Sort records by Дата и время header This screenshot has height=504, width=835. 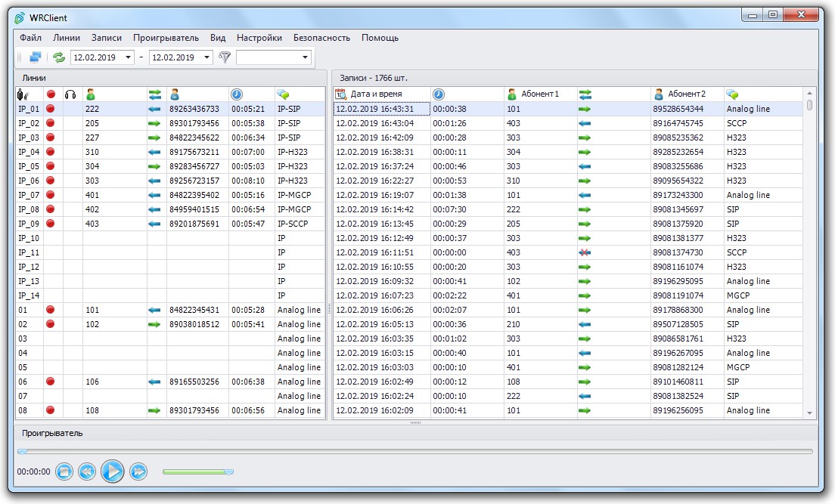point(376,94)
